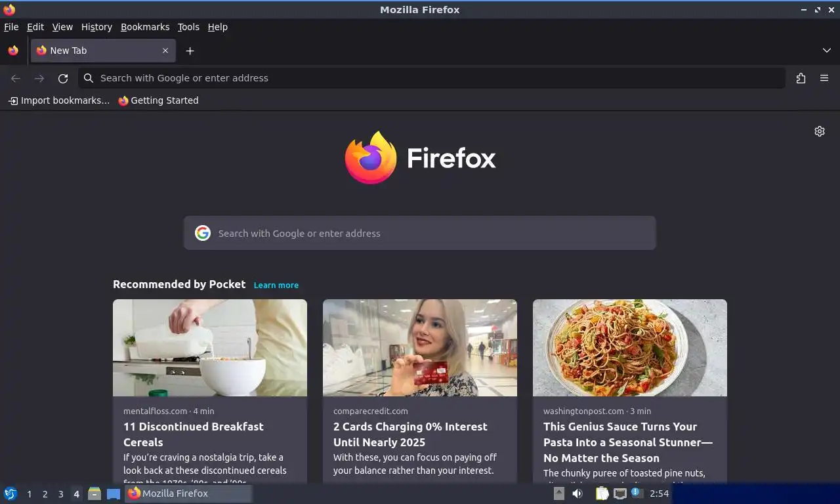Open Tools menu

tap(188, 27)
